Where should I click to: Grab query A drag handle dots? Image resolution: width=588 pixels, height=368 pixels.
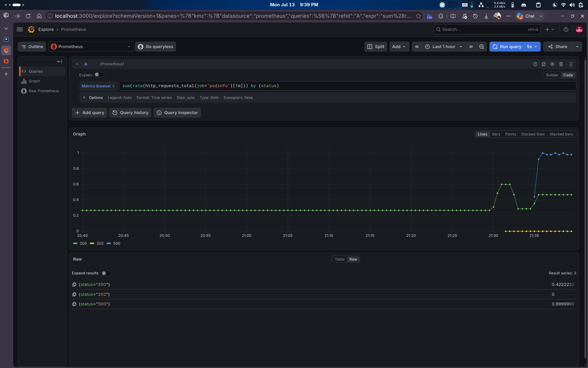(x=571, y=64)
